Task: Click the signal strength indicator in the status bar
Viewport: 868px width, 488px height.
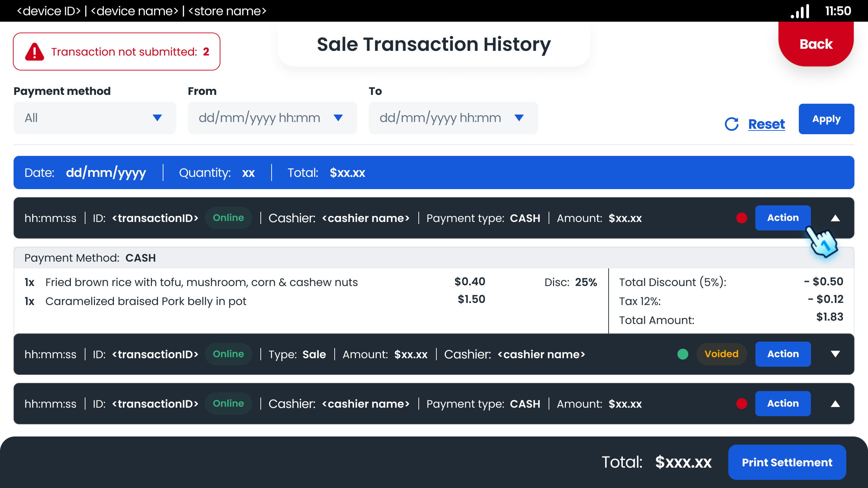Action: point(801,11)
